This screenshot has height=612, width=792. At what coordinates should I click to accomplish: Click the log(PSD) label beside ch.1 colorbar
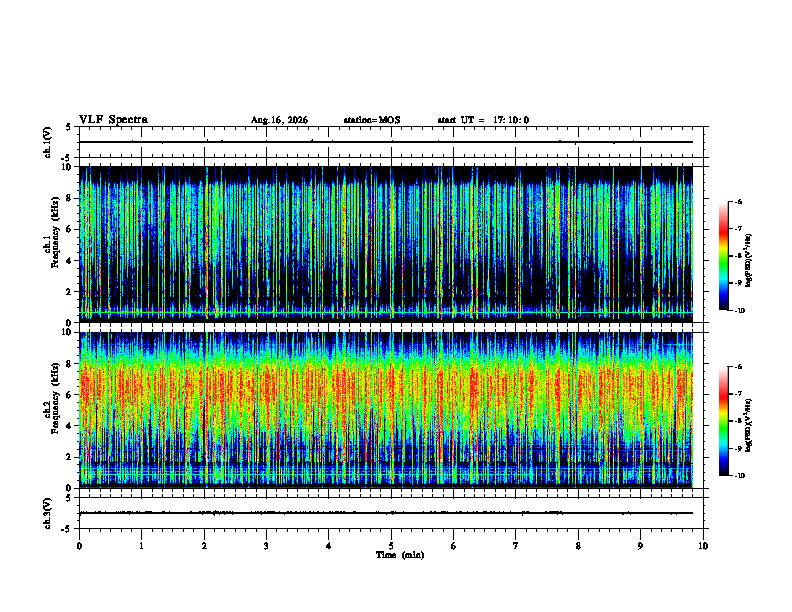(x=749, y=261)
